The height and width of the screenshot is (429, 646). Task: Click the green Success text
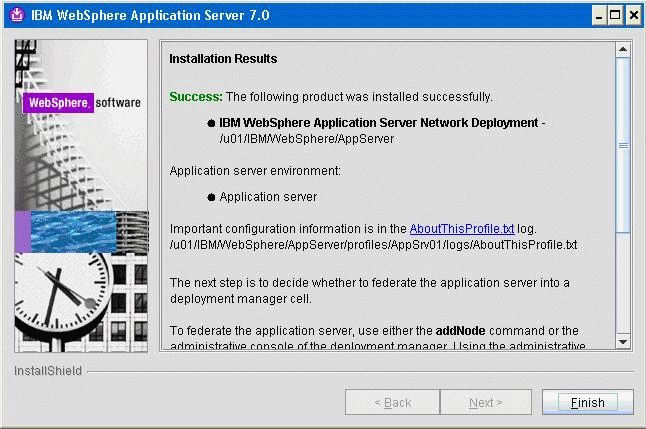coord(196,97)
